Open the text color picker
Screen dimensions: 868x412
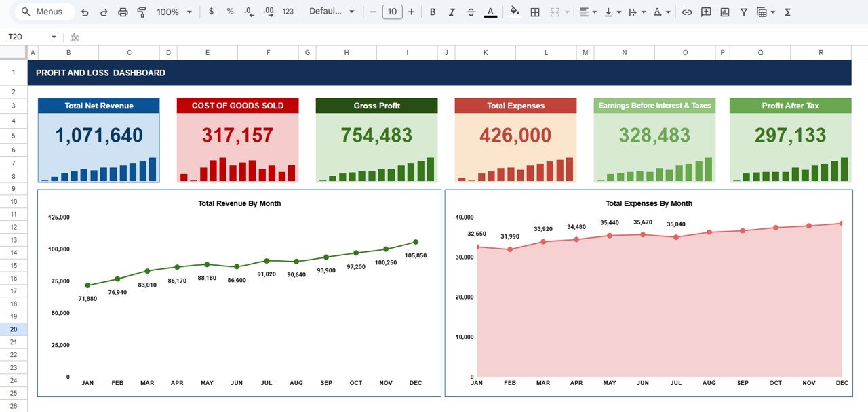pyautogui.click(x=490, y=12)
